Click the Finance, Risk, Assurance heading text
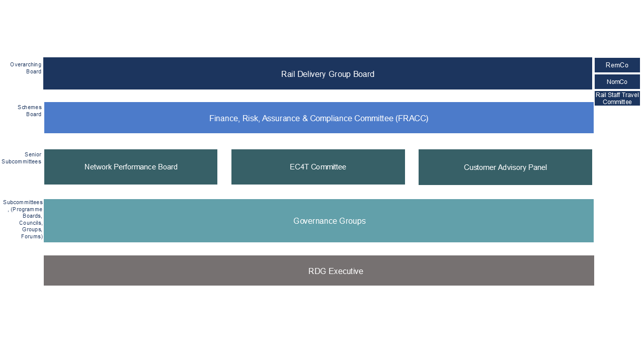644x362 pixels. tap(319, 118)
